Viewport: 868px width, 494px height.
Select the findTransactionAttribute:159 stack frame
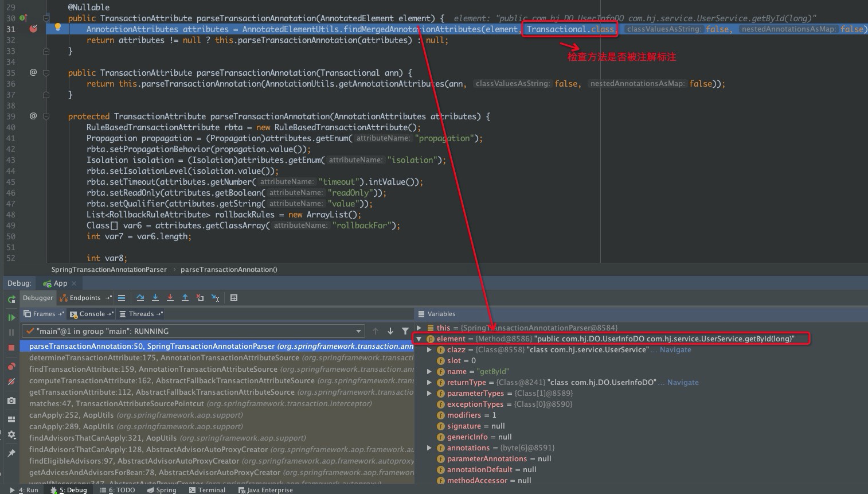point(217,369)
